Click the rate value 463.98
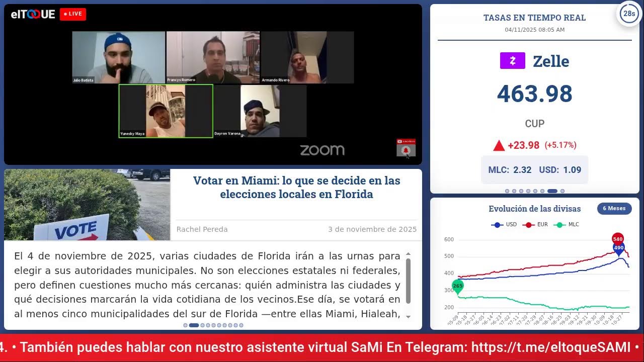Image resolution: width=644 pixels, height=362 pixels. click(534, 94)
